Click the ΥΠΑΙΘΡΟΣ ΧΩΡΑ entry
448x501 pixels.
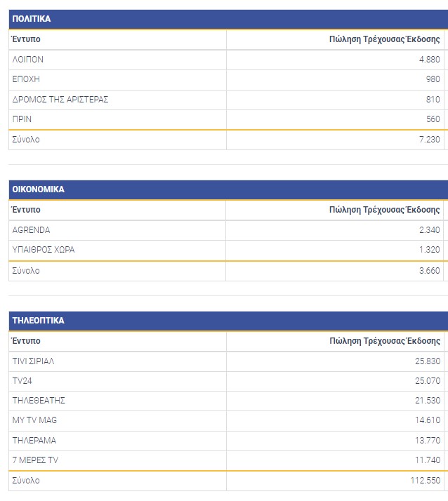click(x=44, y=250)
